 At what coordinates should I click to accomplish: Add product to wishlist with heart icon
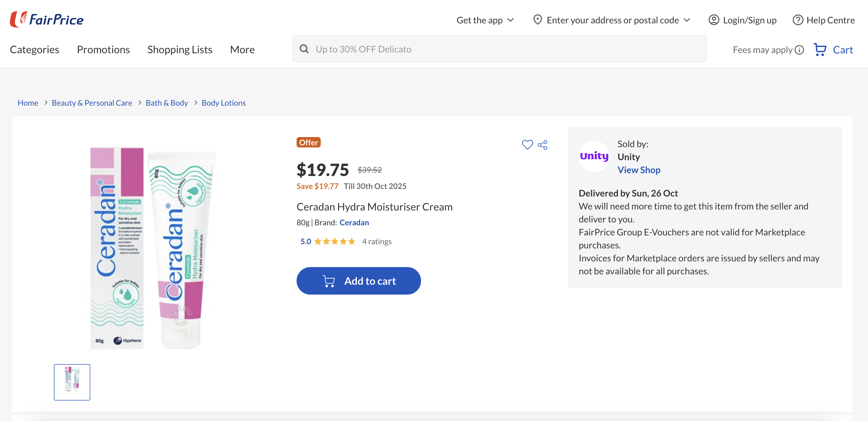(x=527, y=145)
